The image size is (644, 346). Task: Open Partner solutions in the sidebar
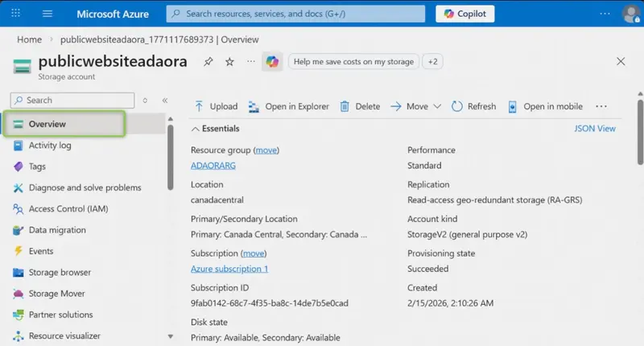coord(60,315)
